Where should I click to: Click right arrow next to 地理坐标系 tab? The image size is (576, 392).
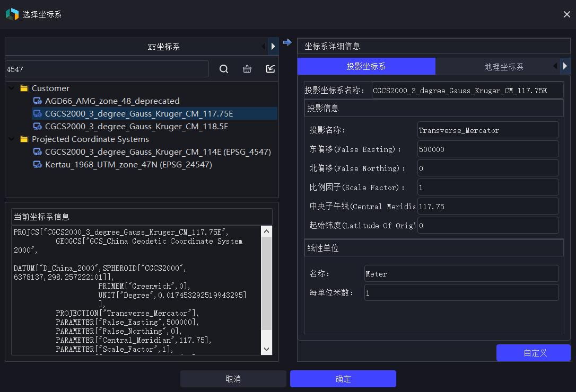point(565,66)
